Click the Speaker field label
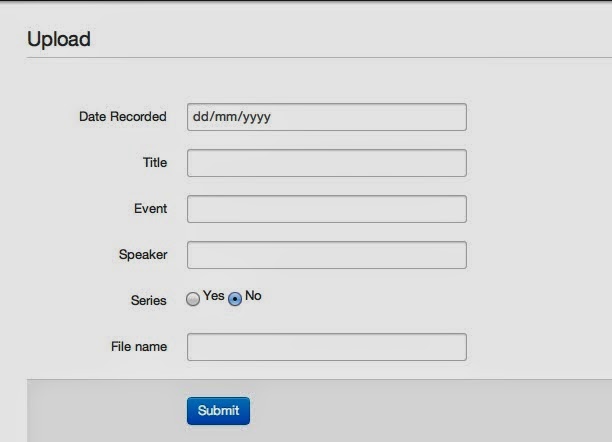The image size is (612, 442). pyautogui.click(x=143, y=255)
